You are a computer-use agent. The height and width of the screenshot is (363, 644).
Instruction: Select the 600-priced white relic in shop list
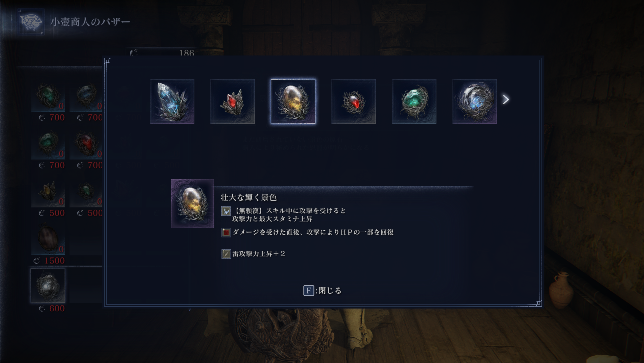click(48, 286)
